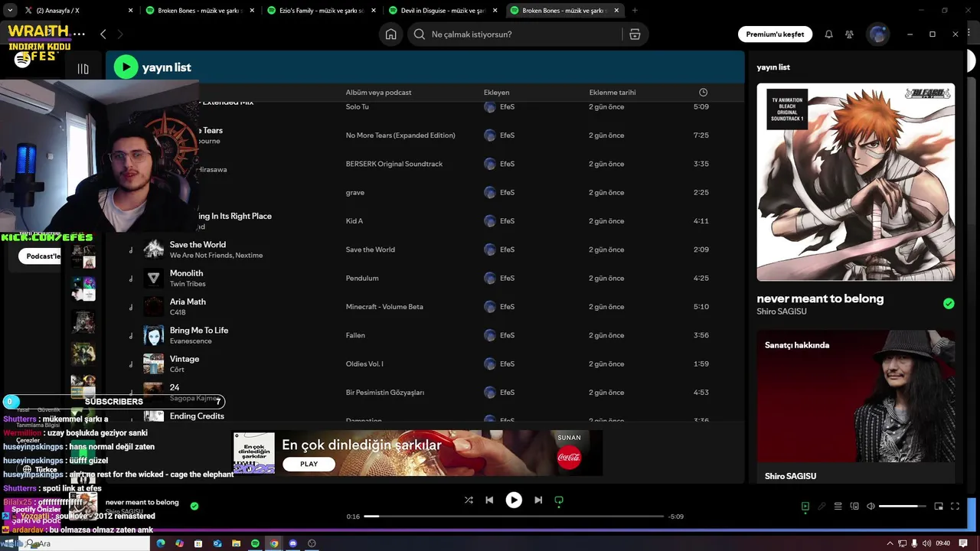The image size is (980, 551).
Task: Open Evanescence artist link
Action: coord(191,341)
